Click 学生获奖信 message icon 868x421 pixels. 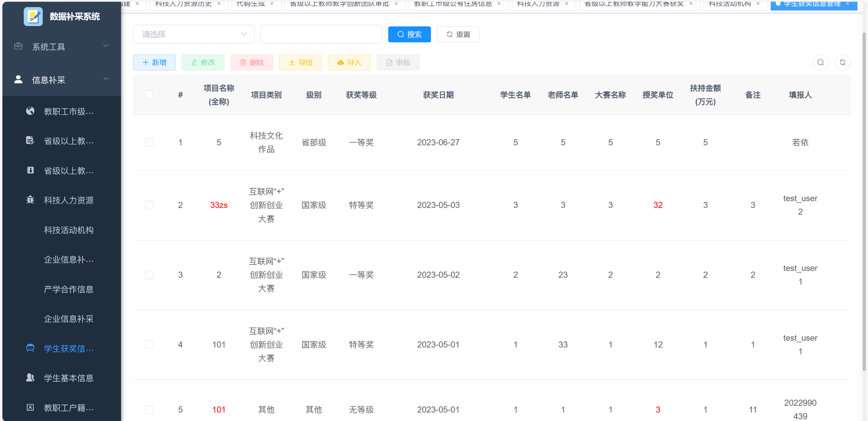(x=30, y=348)
